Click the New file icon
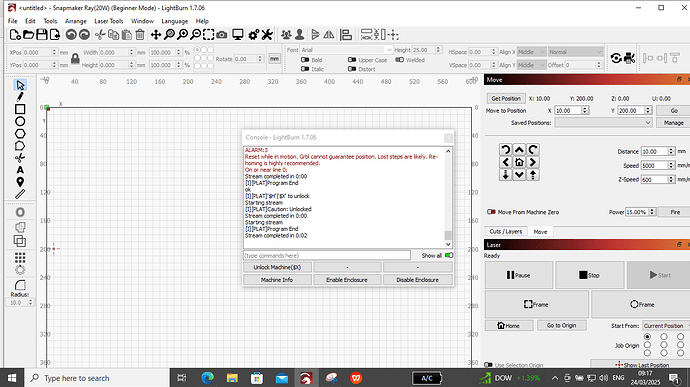The height and width of the screenshot is (387, 690). [x=15, y=34]
